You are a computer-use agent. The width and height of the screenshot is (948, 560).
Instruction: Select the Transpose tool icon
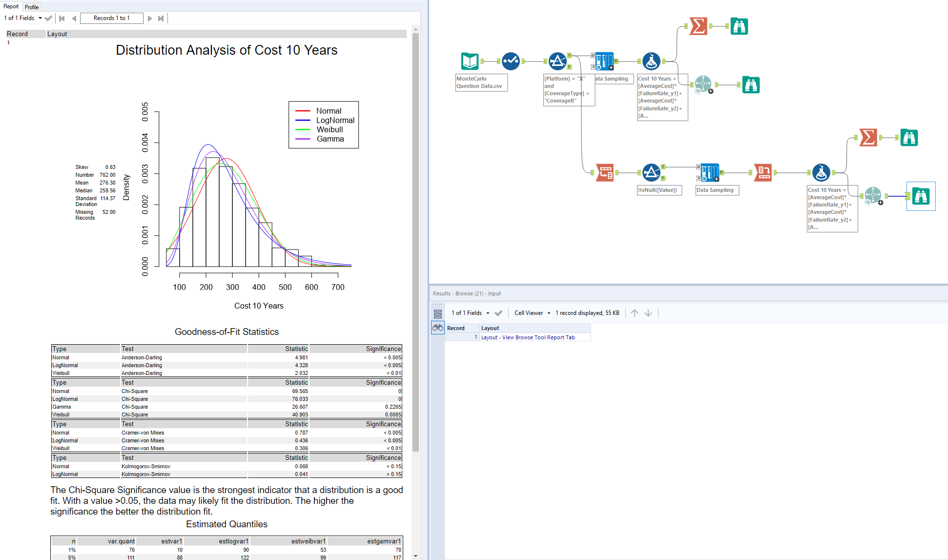pyautogui.click(x=605, y=172)
